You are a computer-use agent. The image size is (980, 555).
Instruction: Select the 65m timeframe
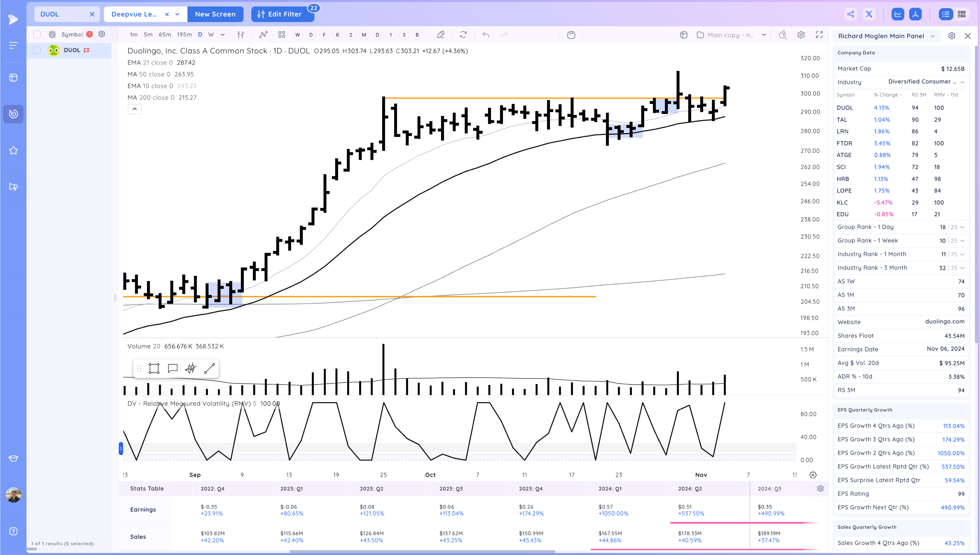click(165, 35)
